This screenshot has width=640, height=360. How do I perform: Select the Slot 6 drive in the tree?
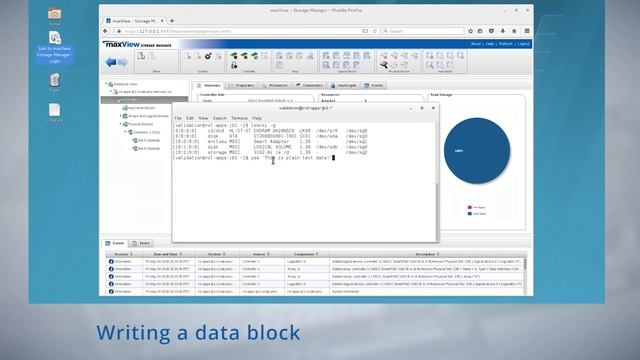146,148
